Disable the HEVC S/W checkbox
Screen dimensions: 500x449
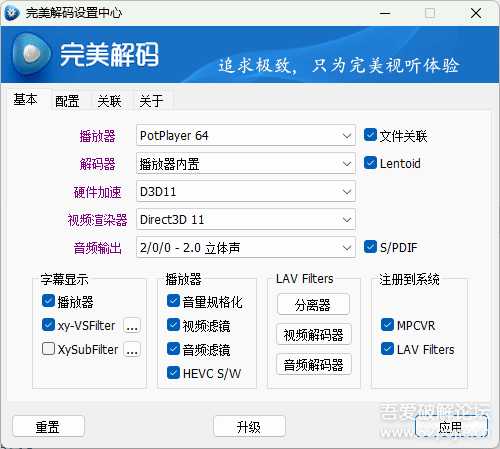pyautogui.click(x=173, y=373)
